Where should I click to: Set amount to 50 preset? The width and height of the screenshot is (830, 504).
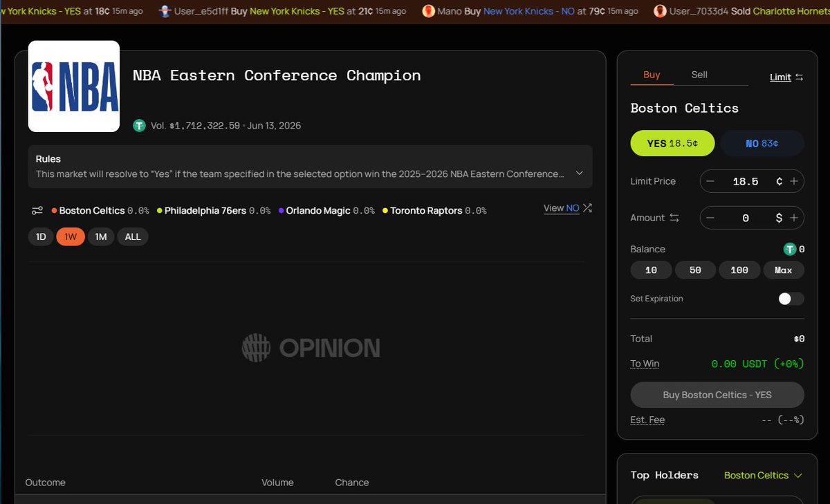tap(695, 270)
